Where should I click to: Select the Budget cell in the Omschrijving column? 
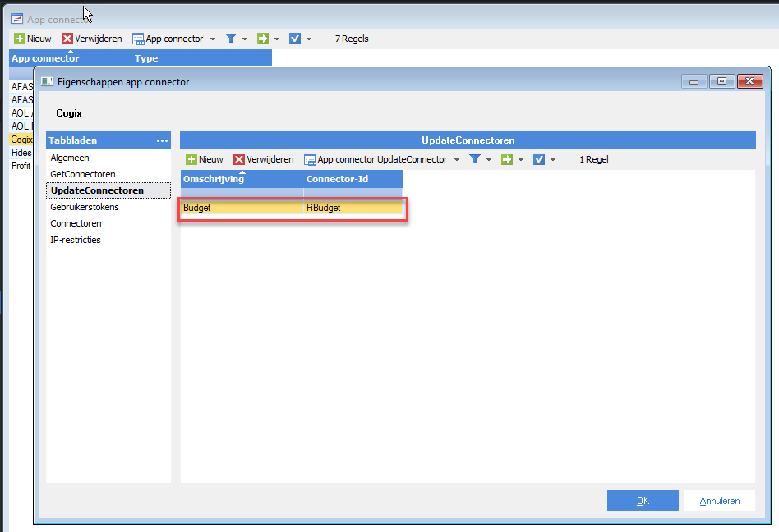[x=242, y=208]
